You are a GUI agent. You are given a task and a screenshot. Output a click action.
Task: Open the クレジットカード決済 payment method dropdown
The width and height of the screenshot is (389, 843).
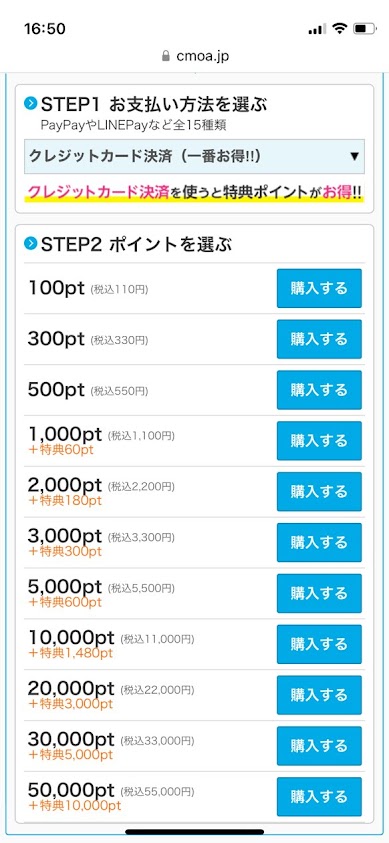coord(194,156)
